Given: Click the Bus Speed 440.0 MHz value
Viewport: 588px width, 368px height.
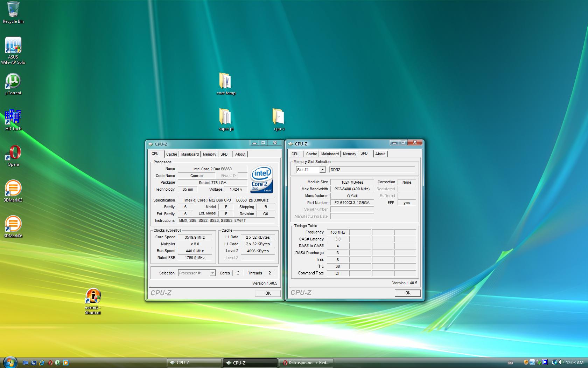Looking at the screenshot, I should (195, 251).
